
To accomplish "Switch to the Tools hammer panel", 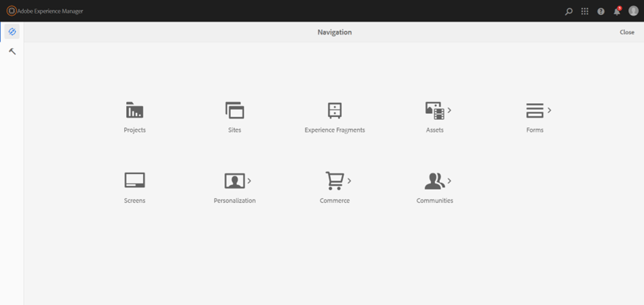I will point(12,51).
